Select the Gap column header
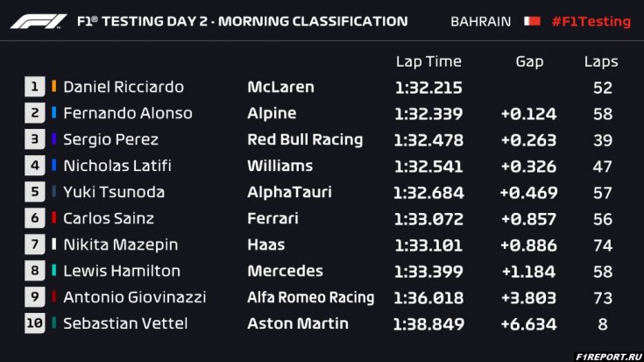644x362 pixels. click(x=529, y=61)
